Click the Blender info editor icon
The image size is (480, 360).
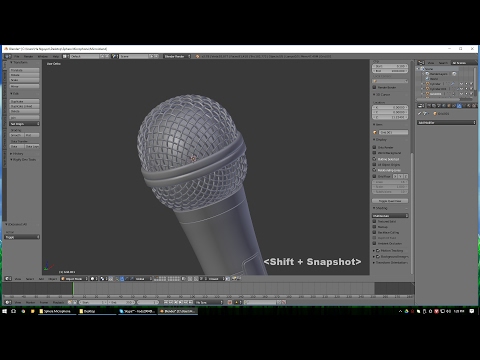point(8,56)
